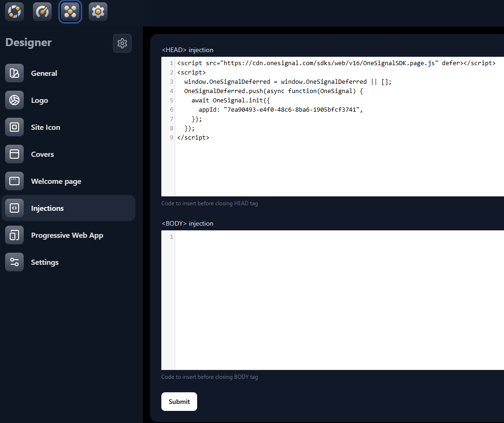Click the Welcome page window icon
The width and height of the screenshot is (504, 423).
click(x=14, y=181)
